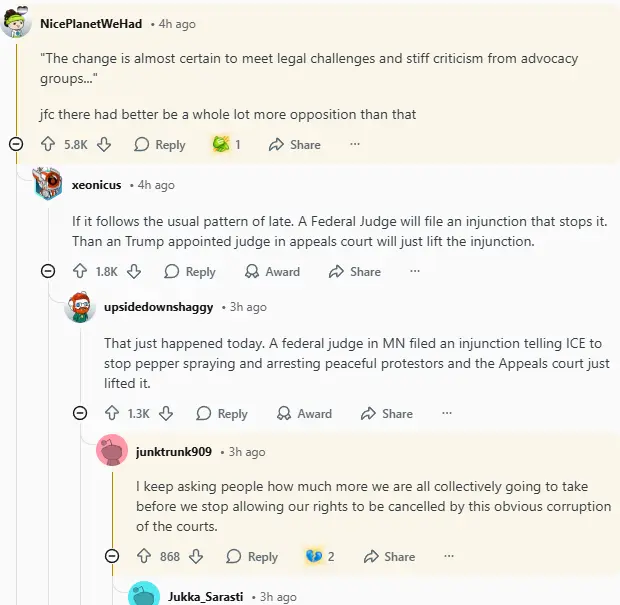This screenshot has height=605, width=620.
Task: Reply to upsidedownshaggy's comment
Action: coord(221,413)
